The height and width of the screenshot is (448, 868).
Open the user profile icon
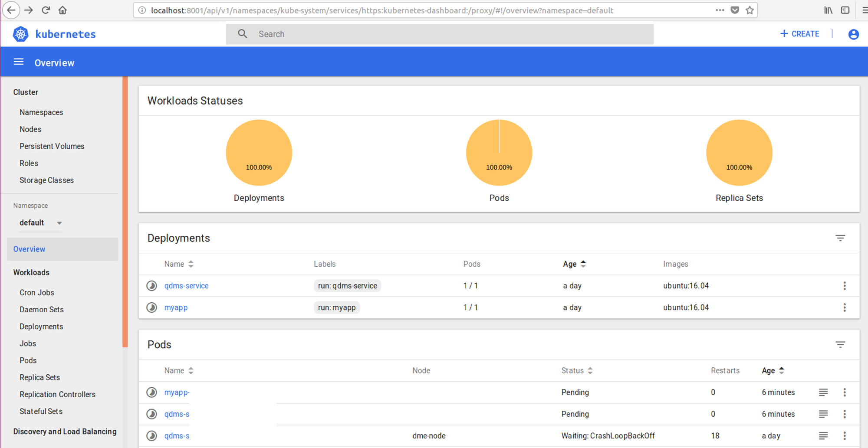click(853, 34)
